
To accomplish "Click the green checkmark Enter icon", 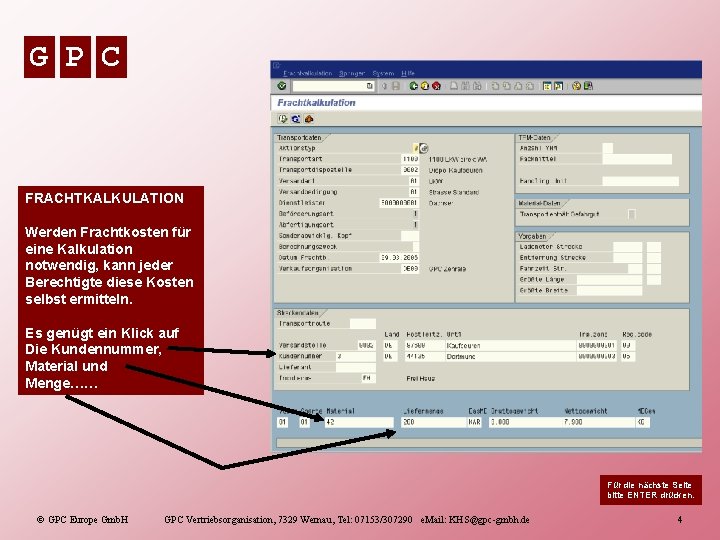I will pos(282,86).
